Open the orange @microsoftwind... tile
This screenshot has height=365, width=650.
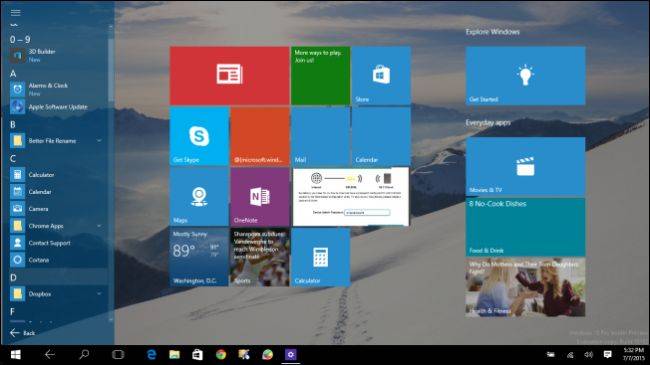pos(260,136)
